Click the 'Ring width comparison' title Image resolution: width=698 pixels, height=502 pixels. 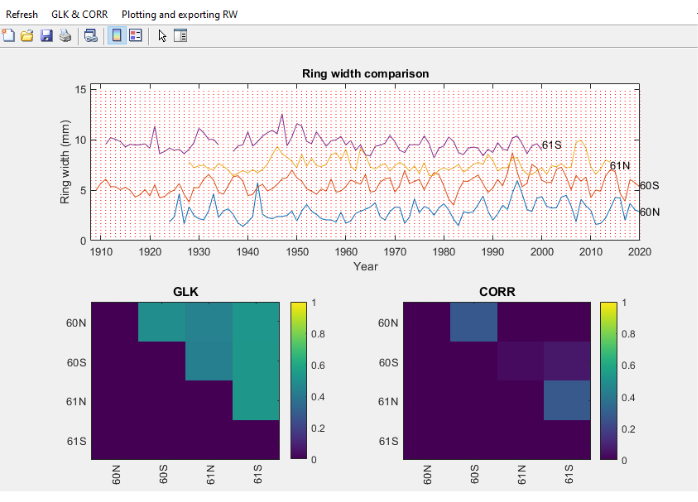coord(365,73)
